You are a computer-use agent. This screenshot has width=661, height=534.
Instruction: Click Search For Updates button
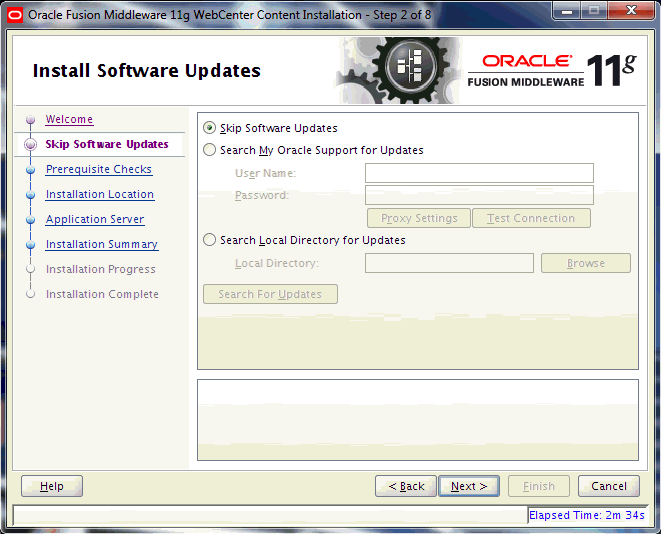coord(270,294)
